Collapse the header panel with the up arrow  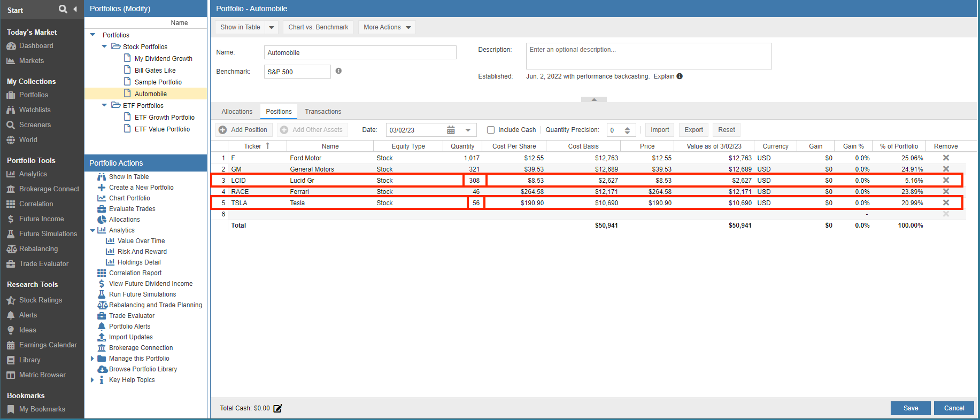coord(593,99)
